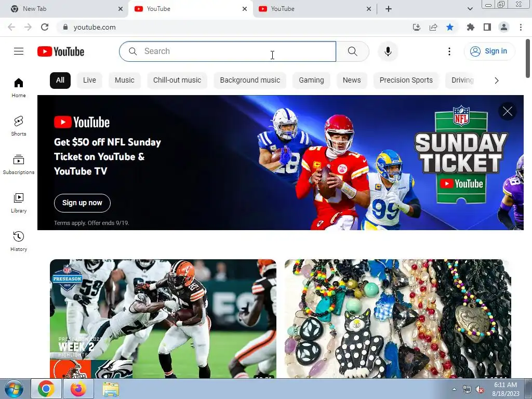Expand the tab search dropdown arrow

pos(470,9)
